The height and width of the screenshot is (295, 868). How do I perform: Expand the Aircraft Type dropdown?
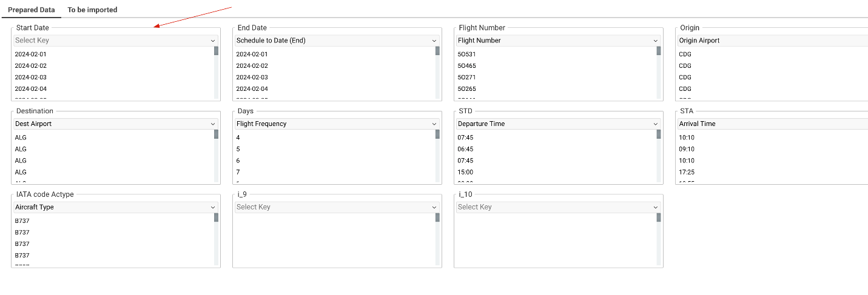pos(115,207)
